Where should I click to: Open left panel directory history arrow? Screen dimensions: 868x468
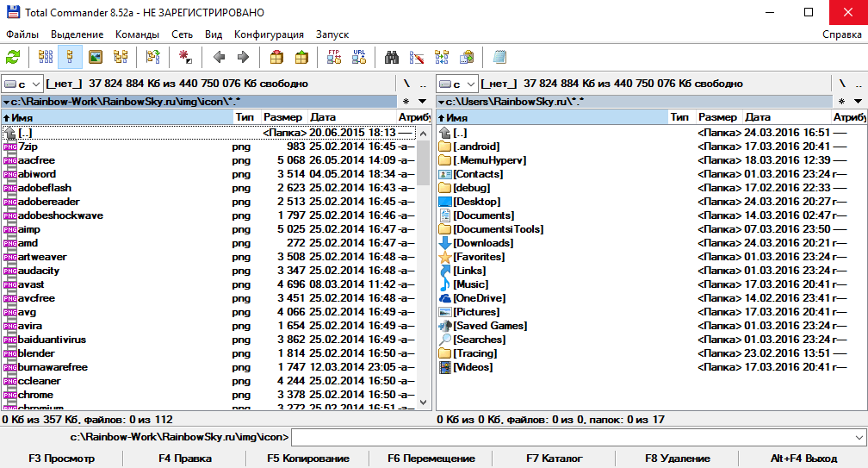pyautogui.click(x=422, y=102)
